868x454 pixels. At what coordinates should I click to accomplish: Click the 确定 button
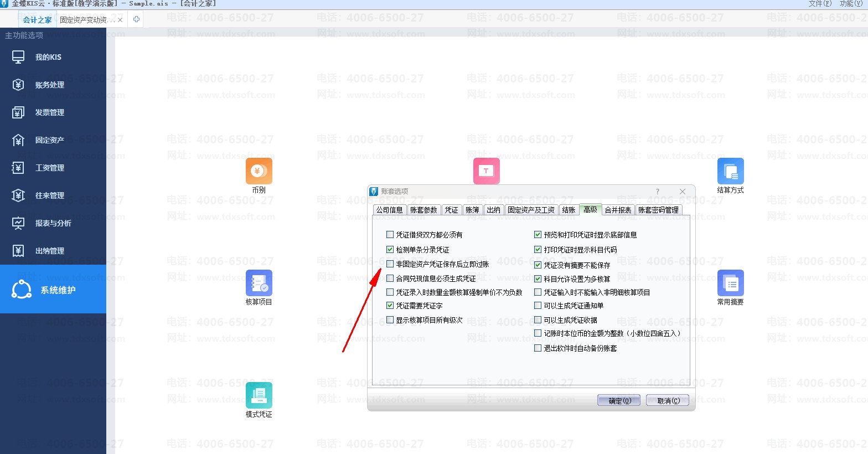click(x=619, y=400)
